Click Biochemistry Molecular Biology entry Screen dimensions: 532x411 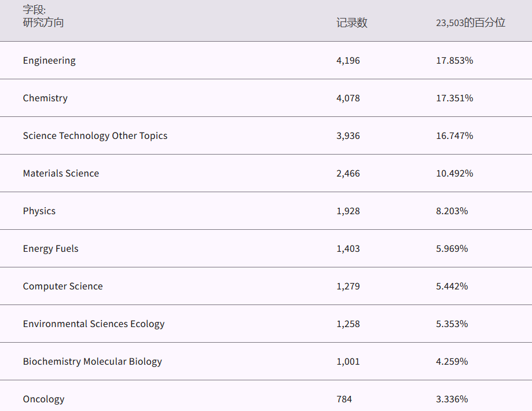point(92,362)
